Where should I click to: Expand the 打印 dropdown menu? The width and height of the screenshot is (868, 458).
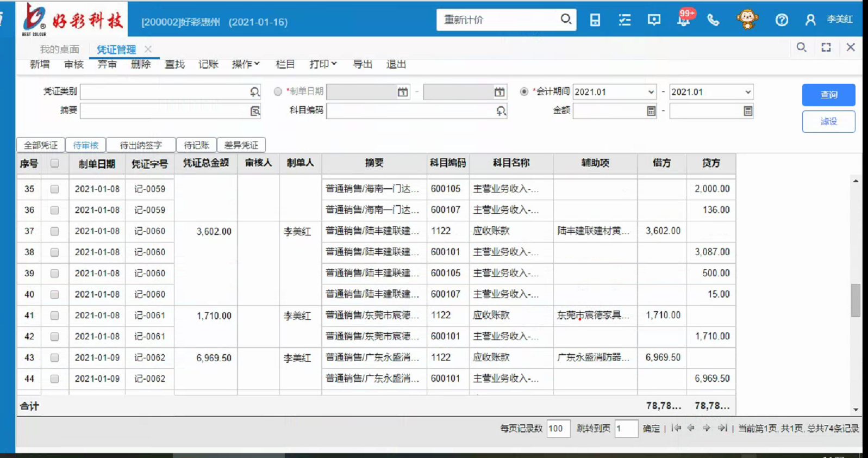(x=323, y=64)
